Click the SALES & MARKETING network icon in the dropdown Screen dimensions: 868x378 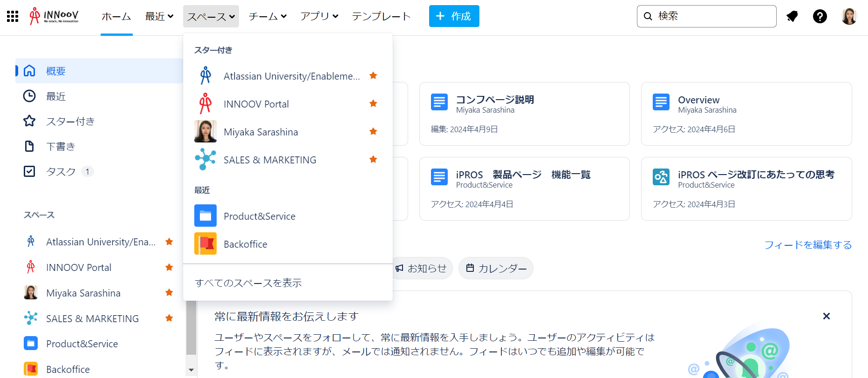(x=205, y=159)
